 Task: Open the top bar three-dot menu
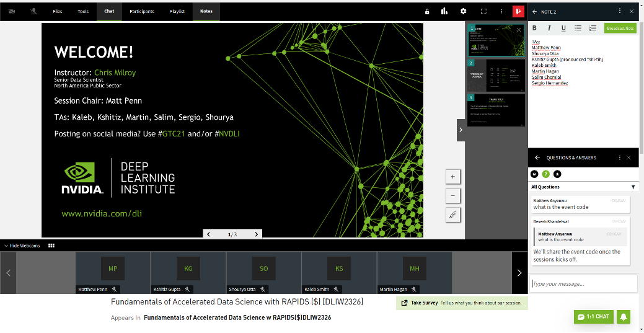click(x=501, y=12)
